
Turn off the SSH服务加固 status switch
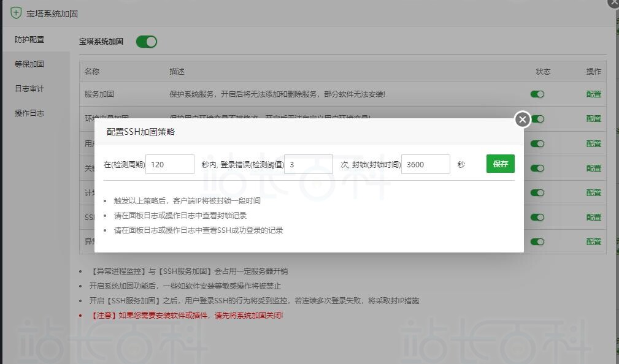coord(537,217)
